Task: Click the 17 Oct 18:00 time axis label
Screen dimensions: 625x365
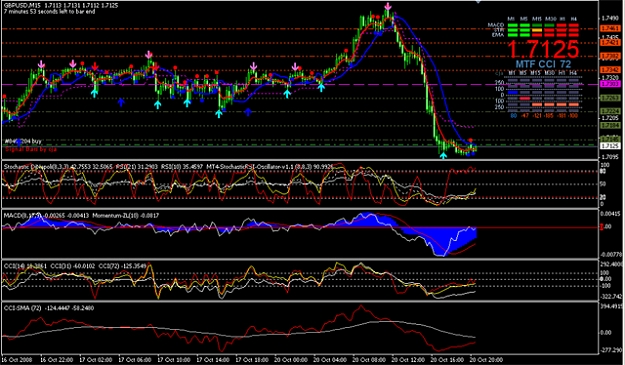Action: click(x=253, y=360)
